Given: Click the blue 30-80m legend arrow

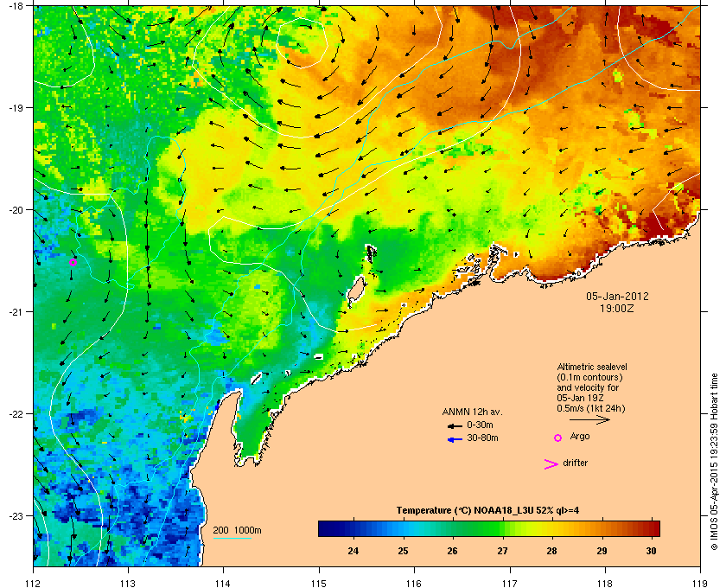Looking at the screenshot, I should click(x=455, y=439).
